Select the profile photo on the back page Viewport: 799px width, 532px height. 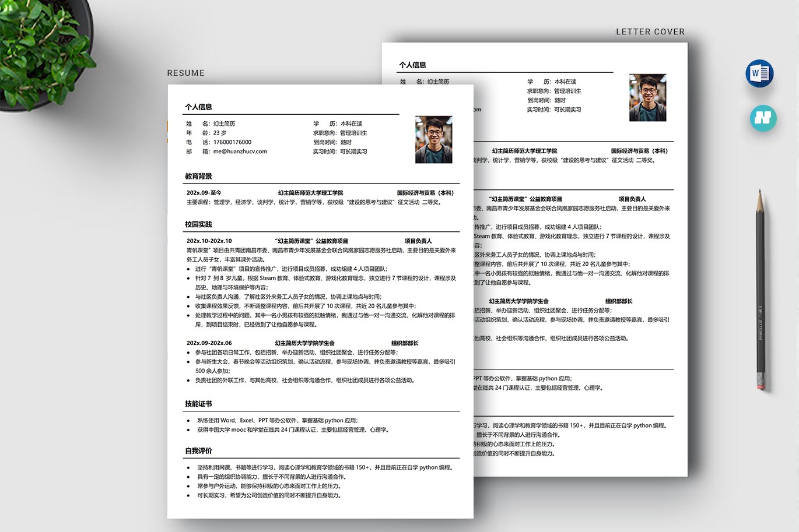[x=647, y=97]
